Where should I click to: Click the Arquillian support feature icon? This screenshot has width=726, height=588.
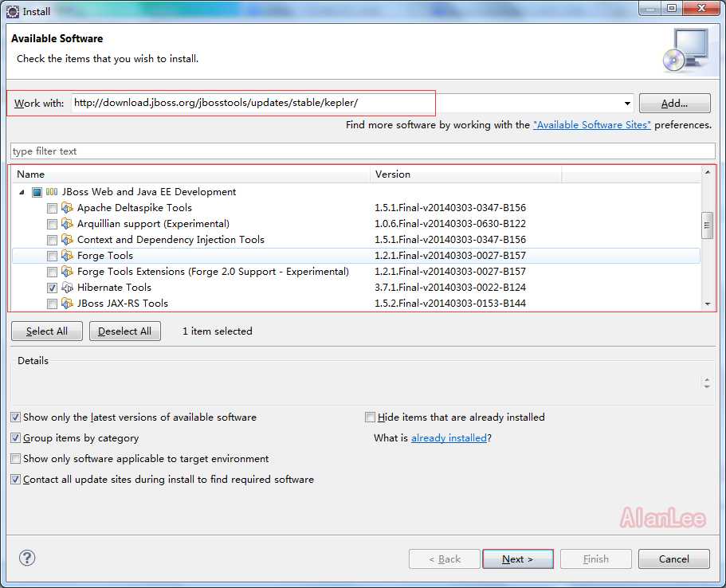click(x=67, y=224)
